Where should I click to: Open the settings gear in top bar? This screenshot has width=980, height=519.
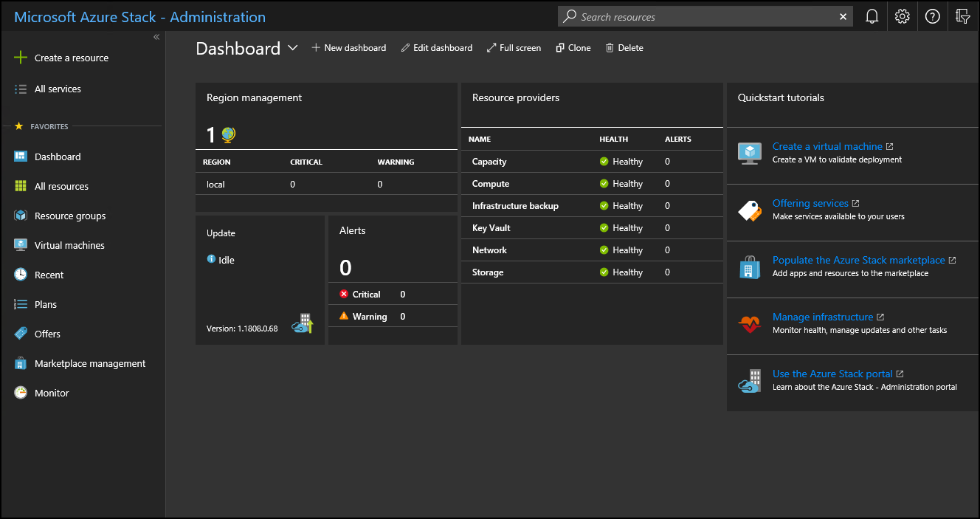click(902, 16)
